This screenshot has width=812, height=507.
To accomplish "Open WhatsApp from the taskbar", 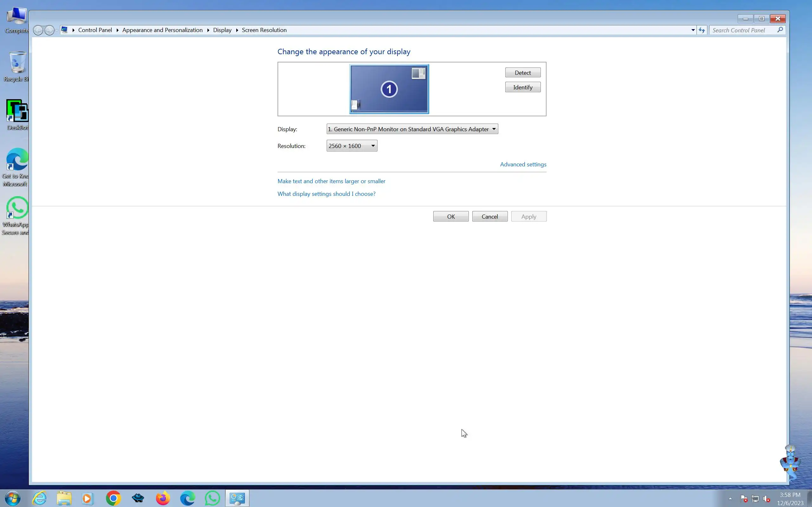I will pos(213,498).
